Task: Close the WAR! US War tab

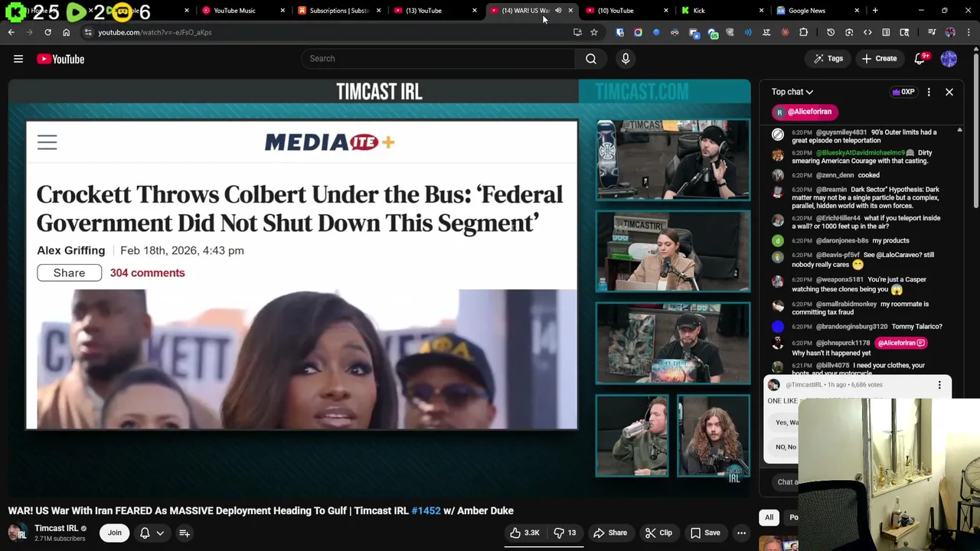Action: pyautogui.click(x=570, y=11)
